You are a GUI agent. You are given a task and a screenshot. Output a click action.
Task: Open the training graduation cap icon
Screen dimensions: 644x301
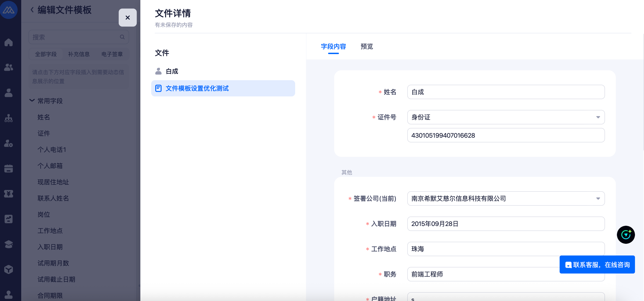coord(9,244)
